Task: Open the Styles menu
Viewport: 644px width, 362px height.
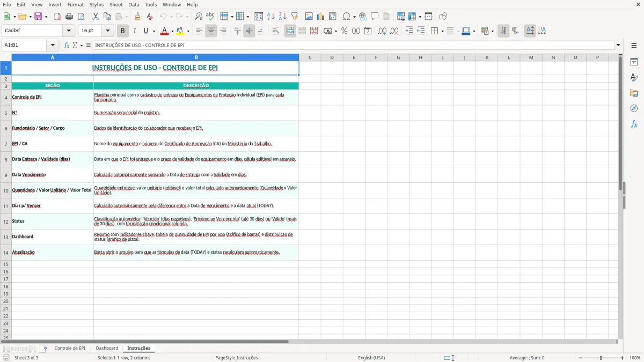Action: pyautogui.click(x=97, y=4)
